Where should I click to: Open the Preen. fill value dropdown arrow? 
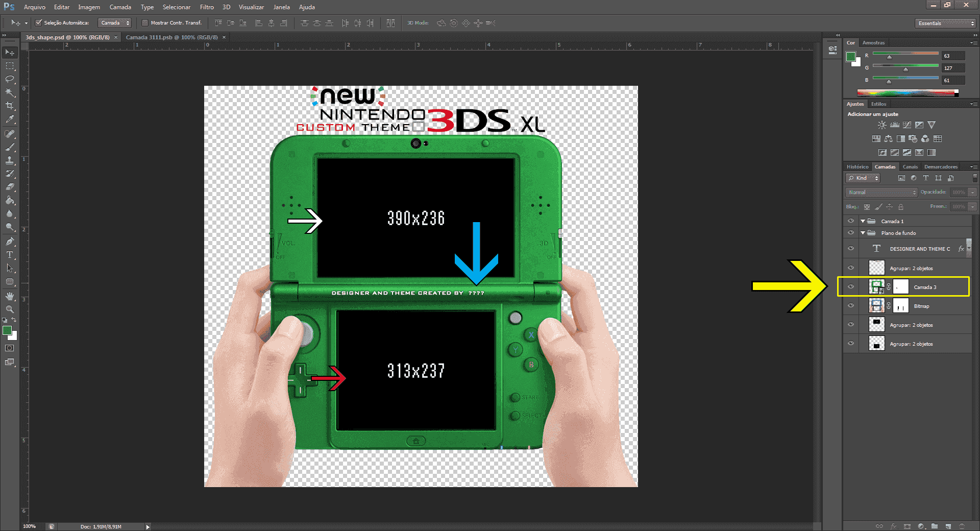(x=973, y=207)
